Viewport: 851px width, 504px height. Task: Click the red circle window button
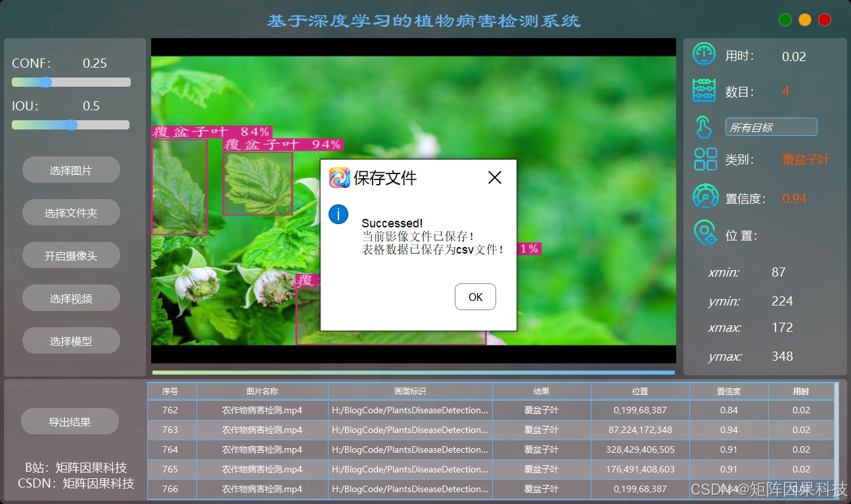(x=825, y=20)
